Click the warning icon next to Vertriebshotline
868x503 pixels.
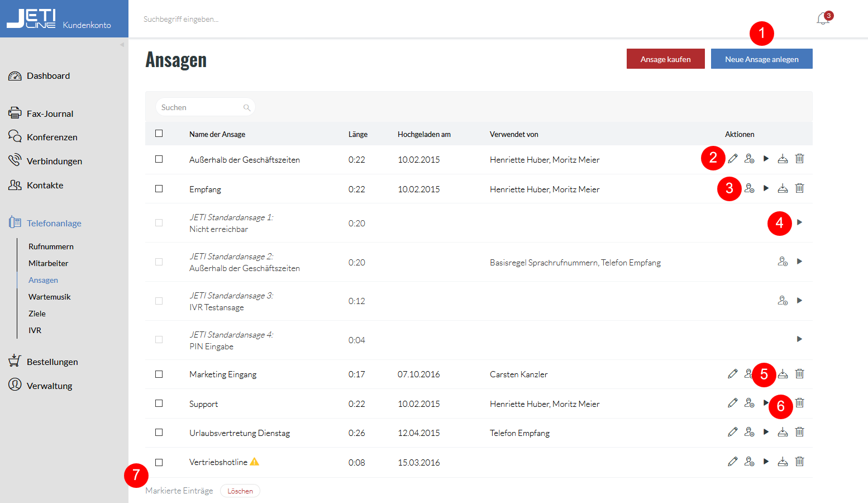tap(255, 462)
